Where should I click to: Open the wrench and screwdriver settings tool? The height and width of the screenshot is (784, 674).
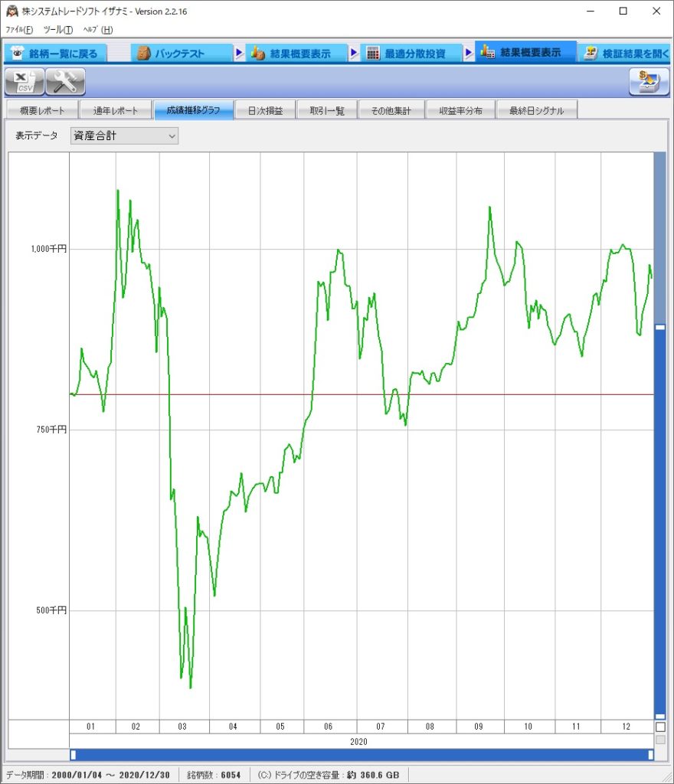click(65, 81)
